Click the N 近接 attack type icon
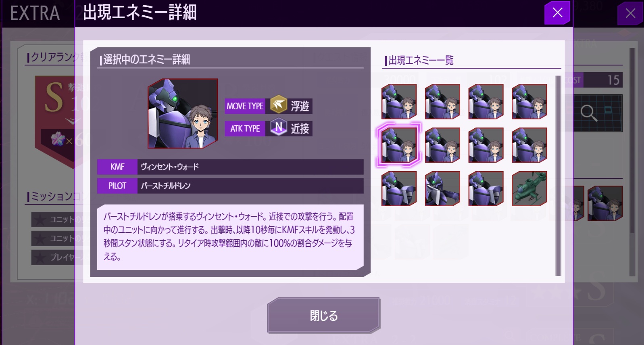This screenshot has height=345, width=644. coord(278,128)
